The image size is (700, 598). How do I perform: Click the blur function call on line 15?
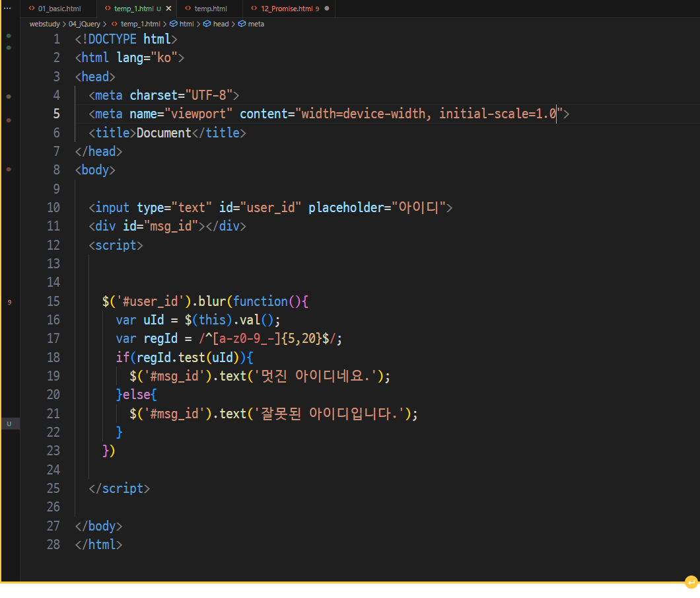[x=212, y=301]
